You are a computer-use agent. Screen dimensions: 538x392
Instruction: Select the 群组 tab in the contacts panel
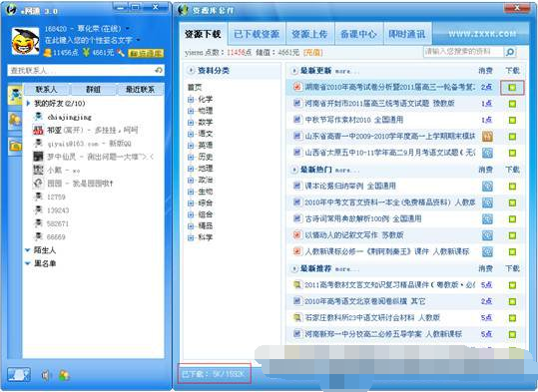[x=93, y=90]
